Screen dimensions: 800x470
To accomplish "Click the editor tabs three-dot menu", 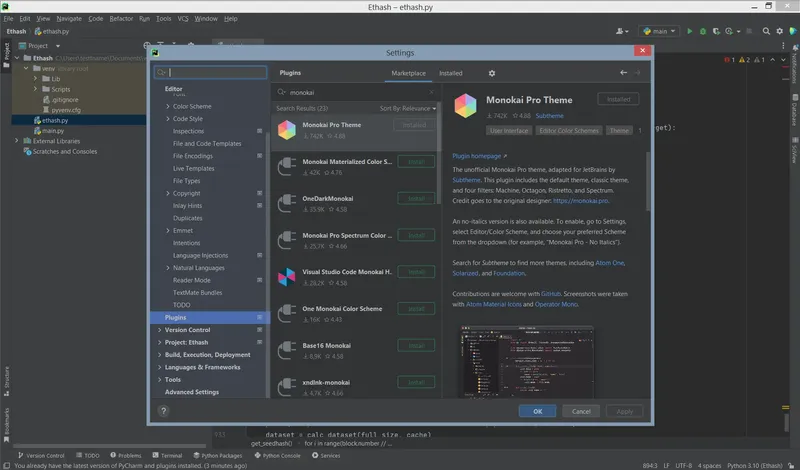I will click(x=783, y=45).
